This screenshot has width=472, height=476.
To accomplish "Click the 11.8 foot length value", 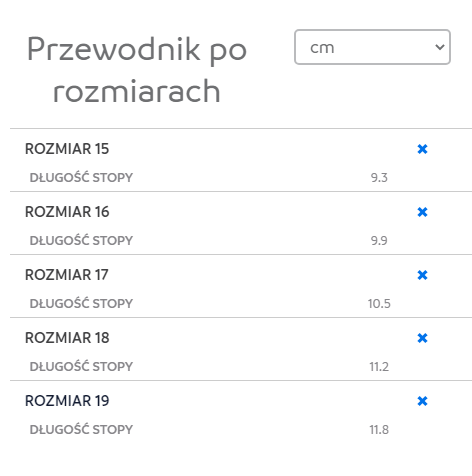I will pyautogui.click(x=379, y=430).
